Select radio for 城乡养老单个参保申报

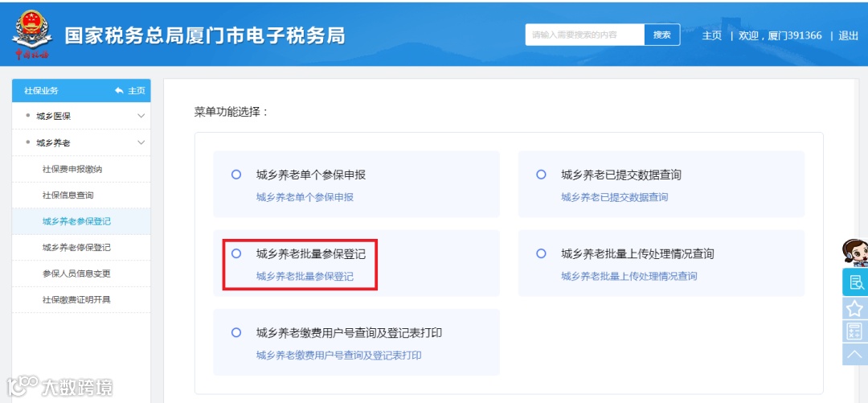(x=236, y=175)
